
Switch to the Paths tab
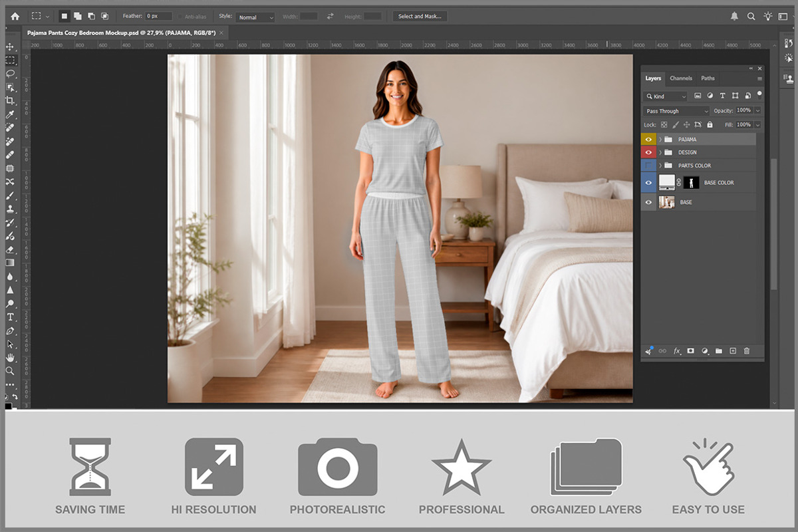click(708, 78)
